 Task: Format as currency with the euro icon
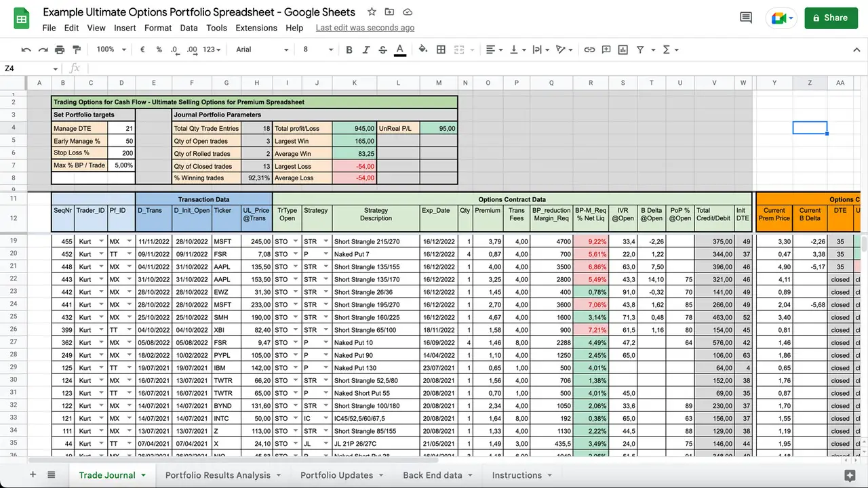[142, 49]
